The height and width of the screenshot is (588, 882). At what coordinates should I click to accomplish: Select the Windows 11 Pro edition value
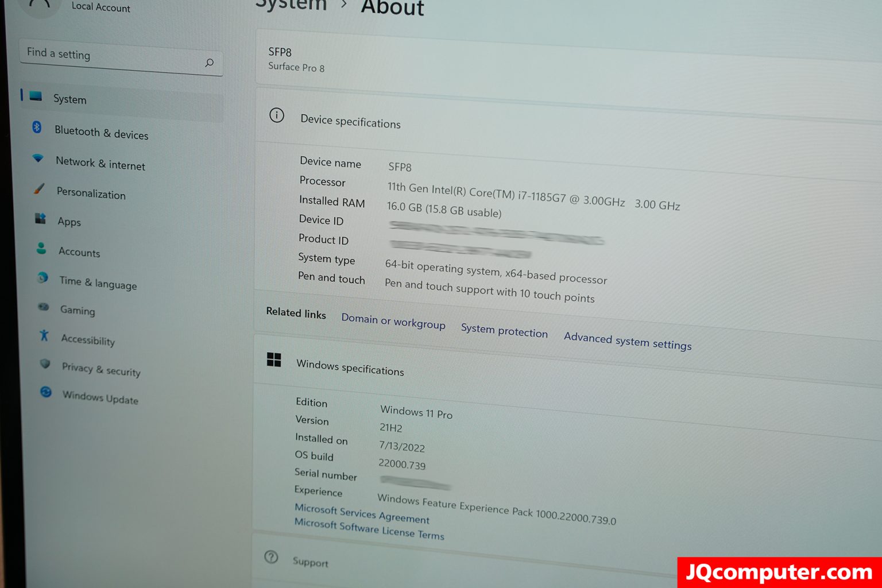pyautogui.click(x=416, y=412)
